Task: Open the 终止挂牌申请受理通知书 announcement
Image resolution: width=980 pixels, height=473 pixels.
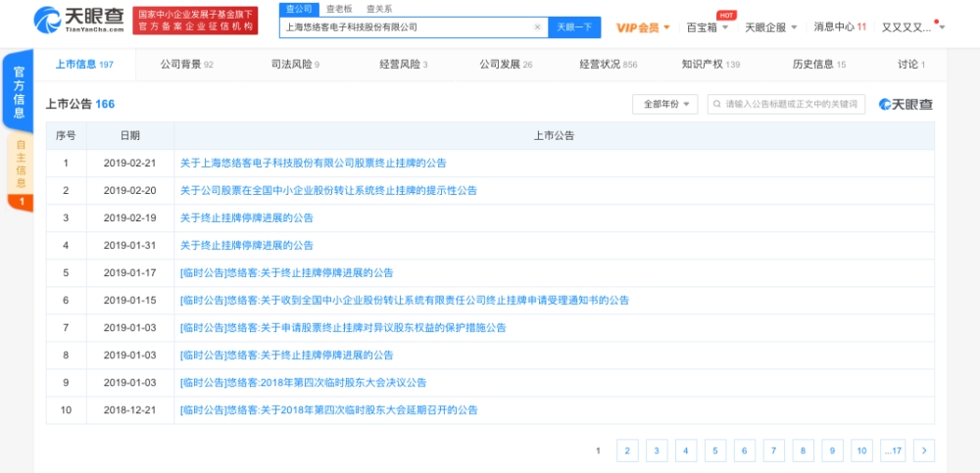Action: (405, 301)
